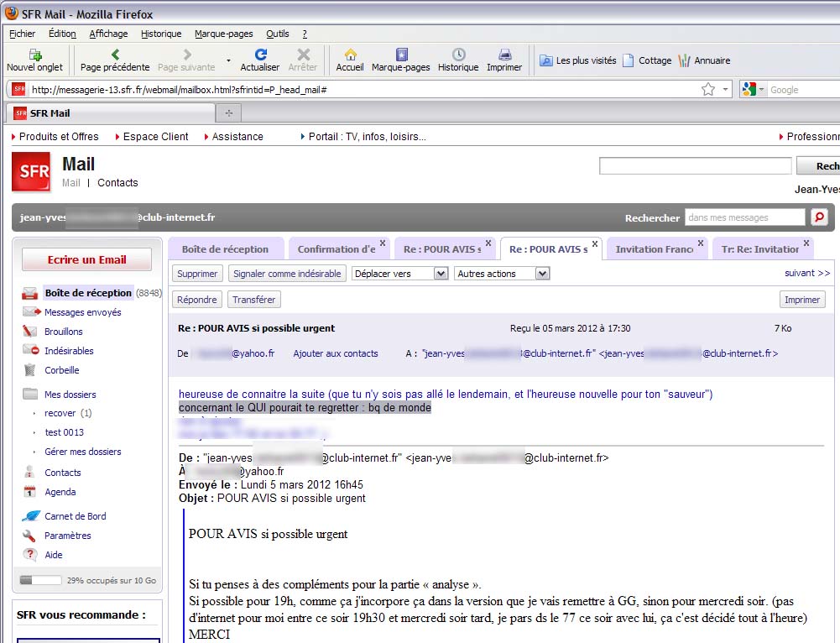Open Aide help
The height and width of the screenshot is (643, 840).
coord(53,555)
